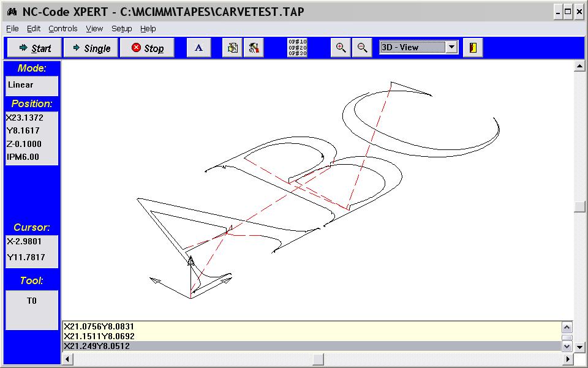Click the horizontal scrollbar right arrow
Image resolution: width=588 pixels, height=368 pixels.
click(567, 359)
